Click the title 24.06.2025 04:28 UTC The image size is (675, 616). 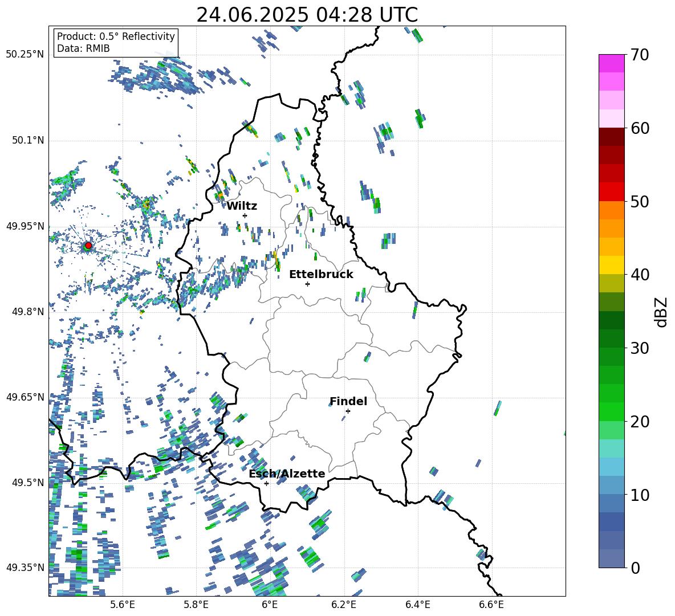pos(307,15)
